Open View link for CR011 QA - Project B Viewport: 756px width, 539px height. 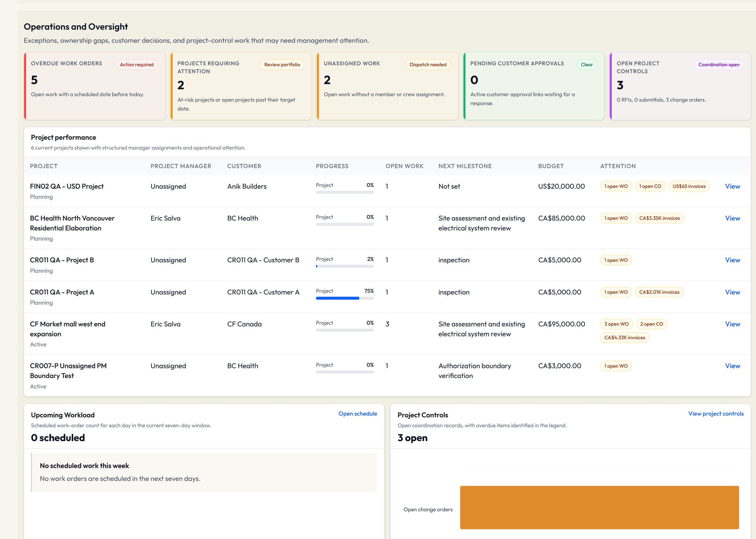point(732,260)
